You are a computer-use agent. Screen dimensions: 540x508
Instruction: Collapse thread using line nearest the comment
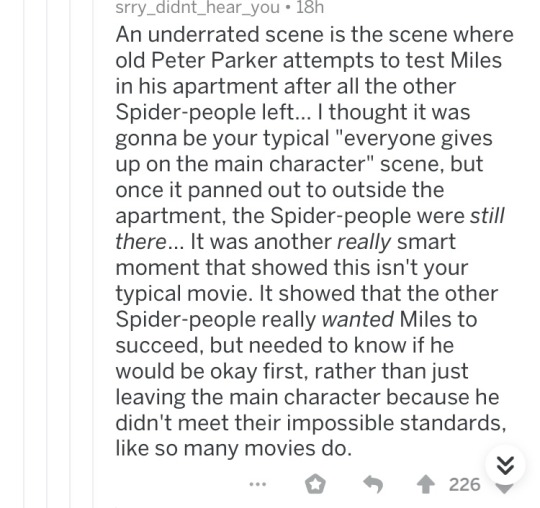coord(93,254)
